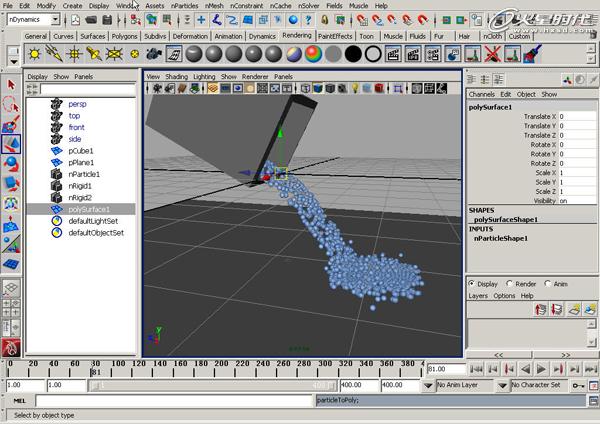This screenshot has height=424, width=600.
Task: Click the directional light shelf icon
Action: point(54,54)
